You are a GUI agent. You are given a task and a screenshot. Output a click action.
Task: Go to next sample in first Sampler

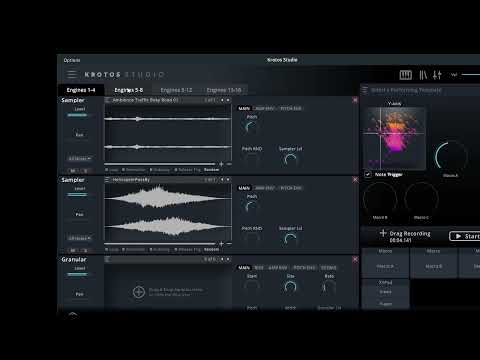tap(228, 100)
